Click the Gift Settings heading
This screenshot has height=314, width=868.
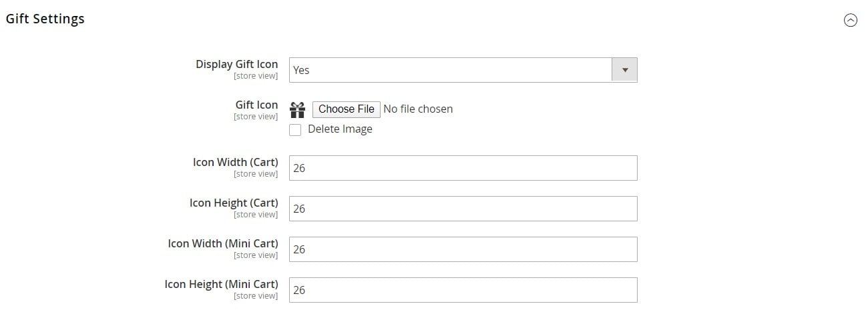click(45, 19)
